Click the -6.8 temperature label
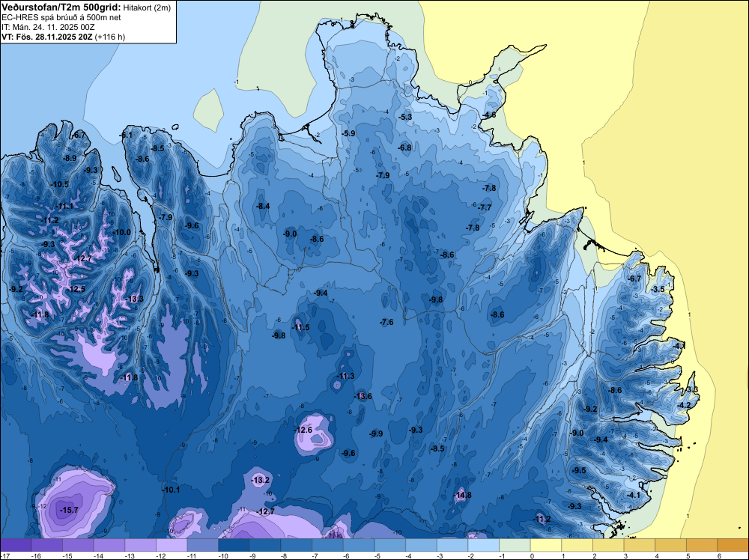749x560 pixels. click(404, 147)
